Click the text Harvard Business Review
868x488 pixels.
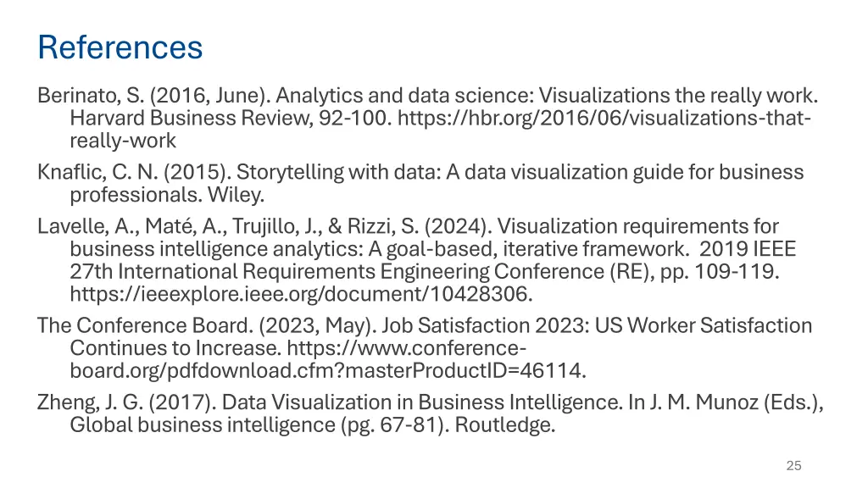192,119
